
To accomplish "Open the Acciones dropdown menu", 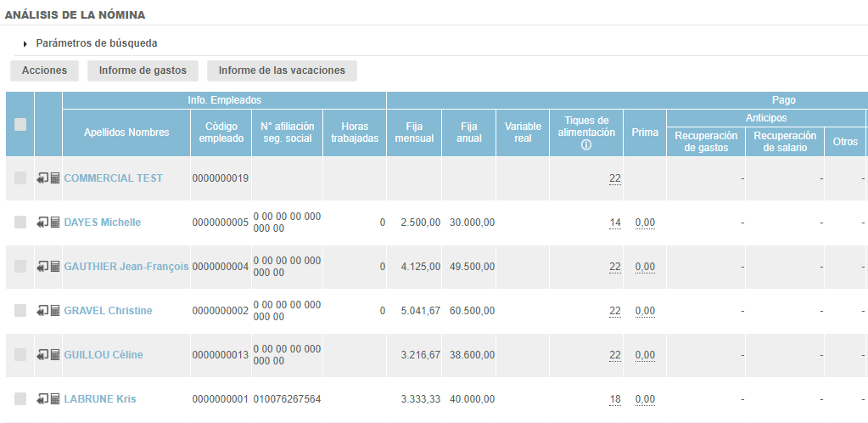I will click(x=44, y=70).
